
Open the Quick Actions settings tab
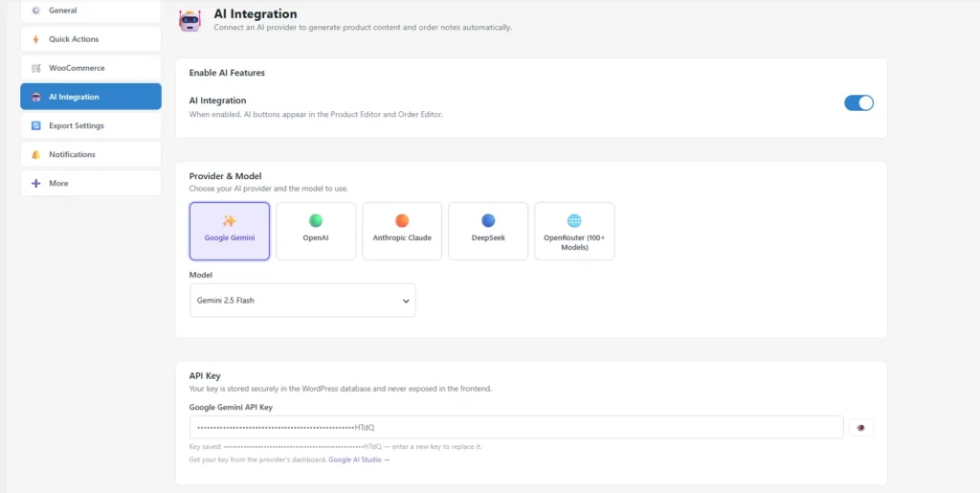click(x=91, y=39)
